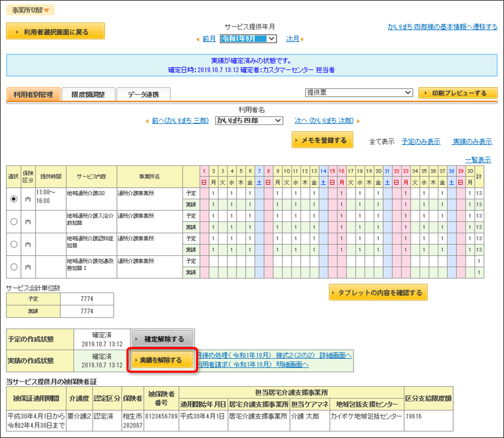
Task: Click 利用者選択画面に戻る button
Action: (56, 31)
